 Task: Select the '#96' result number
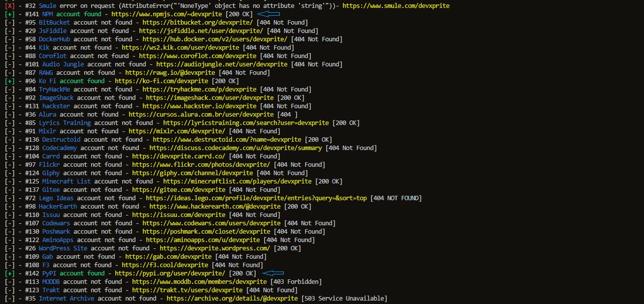[x=30, y=81]
